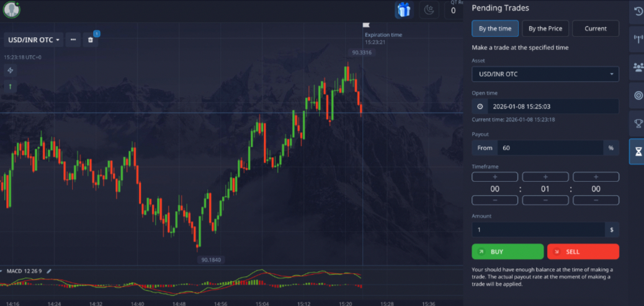
Task: Edit MACD indicator with the pencil icon
Action: (49, 271)
